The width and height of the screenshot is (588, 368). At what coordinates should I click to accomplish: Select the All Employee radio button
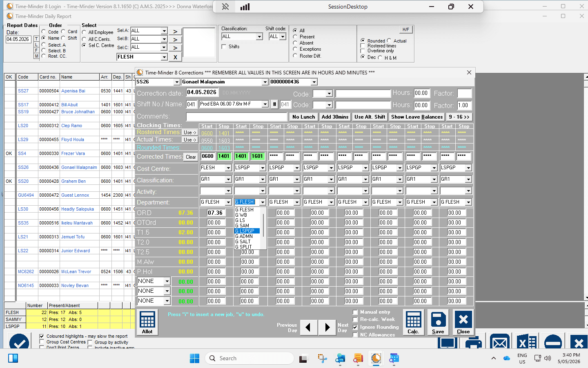[x=84, y=32]
